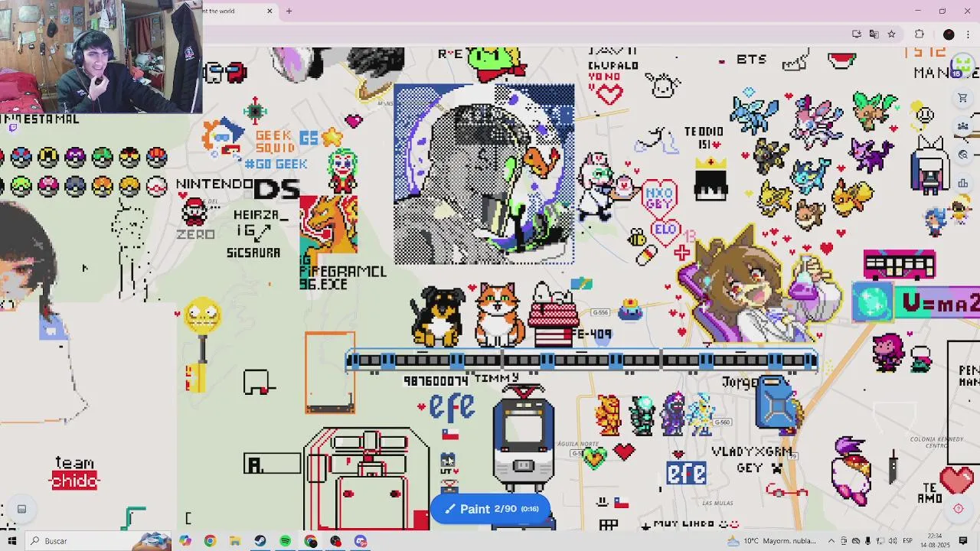
Task: Click the install app icon in address bar
Action: (x=856, y=34)
